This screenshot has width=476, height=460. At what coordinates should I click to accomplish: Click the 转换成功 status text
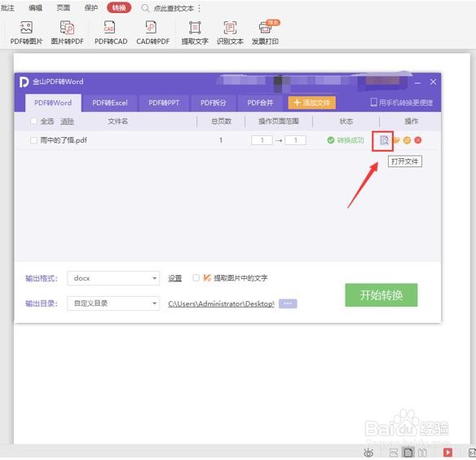[350, 140]
